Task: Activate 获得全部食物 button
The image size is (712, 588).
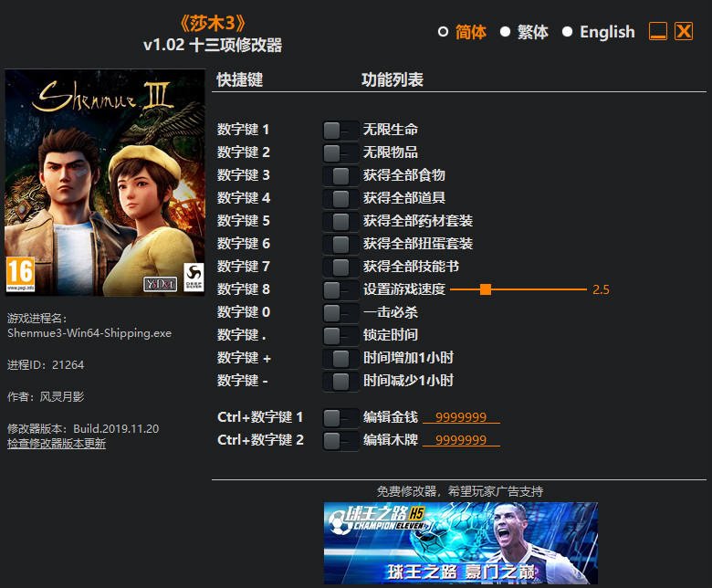Action: pos(340,175)
